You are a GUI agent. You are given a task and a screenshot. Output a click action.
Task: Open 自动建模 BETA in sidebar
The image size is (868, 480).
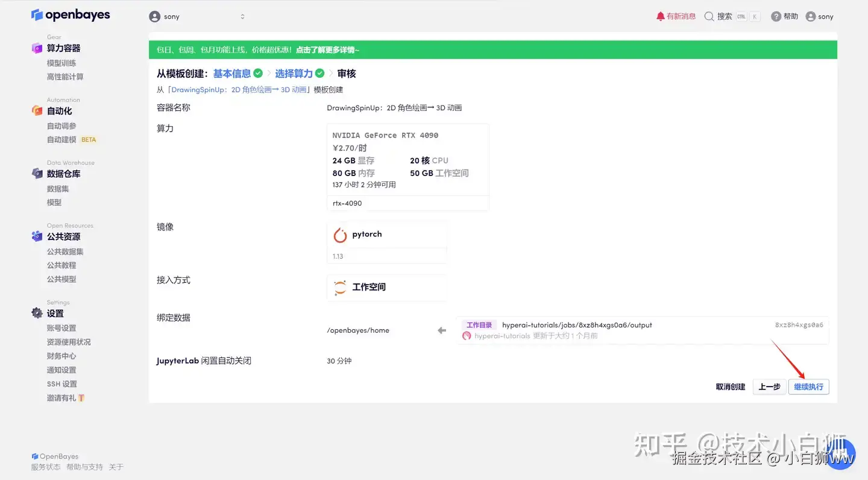[72, 139]
